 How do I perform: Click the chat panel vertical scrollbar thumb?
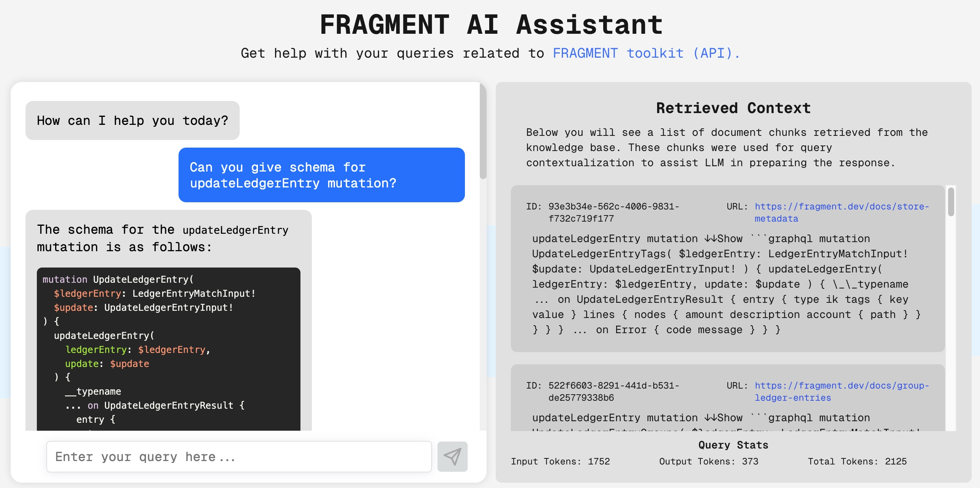click(483, 132)
